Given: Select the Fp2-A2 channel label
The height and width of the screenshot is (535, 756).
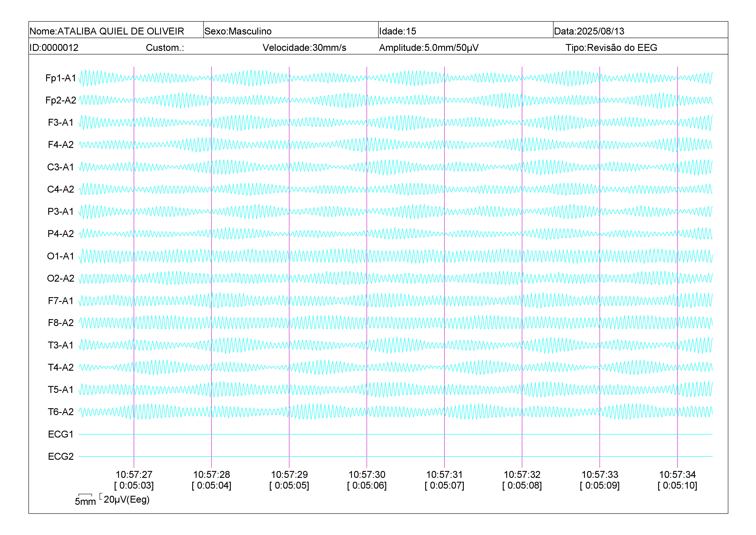Looking at the screenshot, I should pyautogui.click(x=61, y=100).
